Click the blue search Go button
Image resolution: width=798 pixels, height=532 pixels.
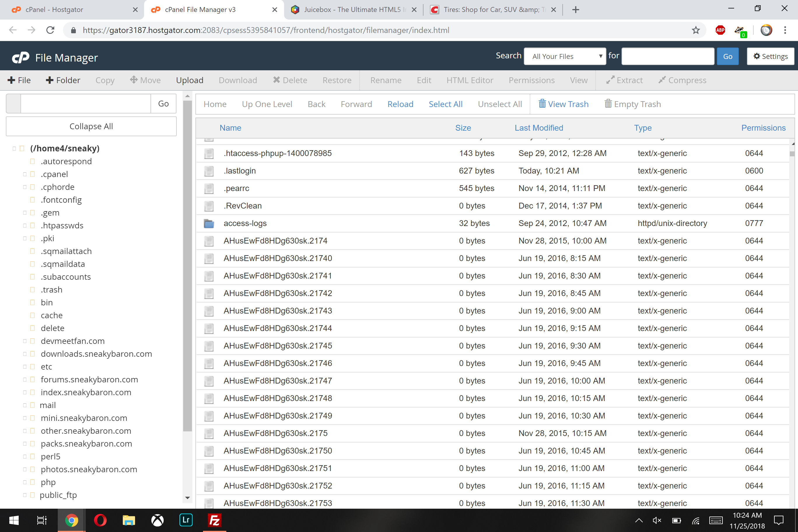tap(727, 56)
